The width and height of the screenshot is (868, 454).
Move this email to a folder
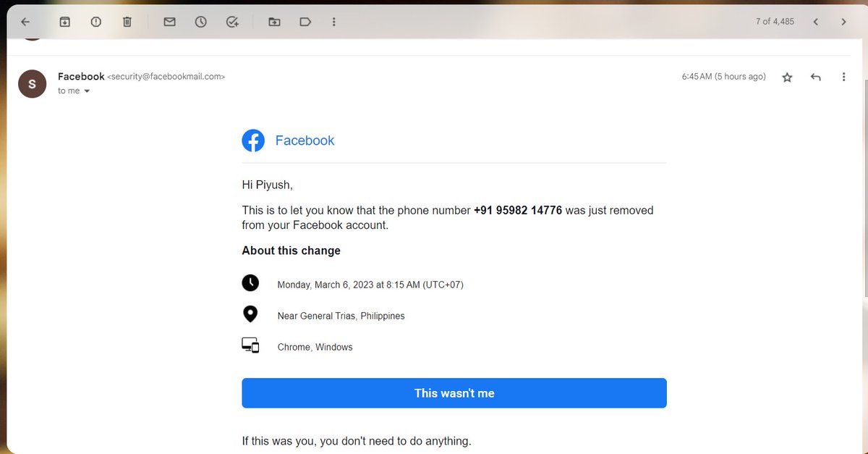(x=274, y=22)
